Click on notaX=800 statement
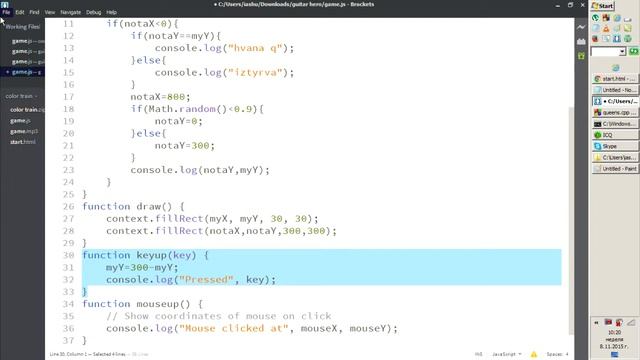 pos(160,97)
